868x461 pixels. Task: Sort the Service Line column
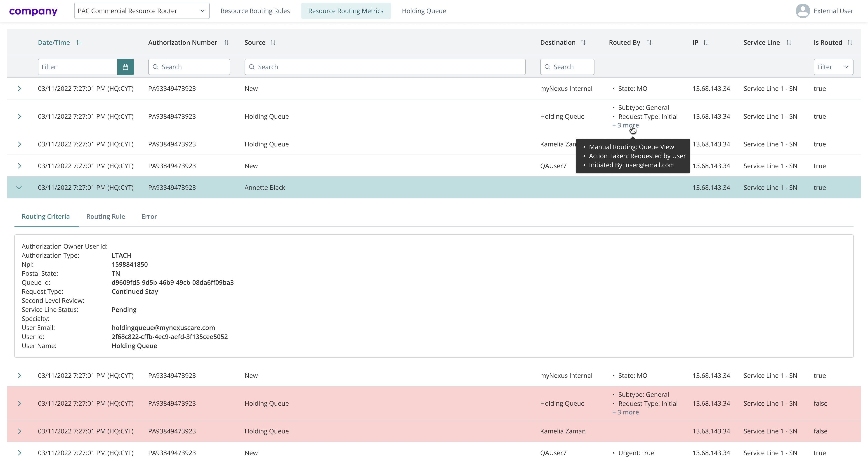pos(789,42)
